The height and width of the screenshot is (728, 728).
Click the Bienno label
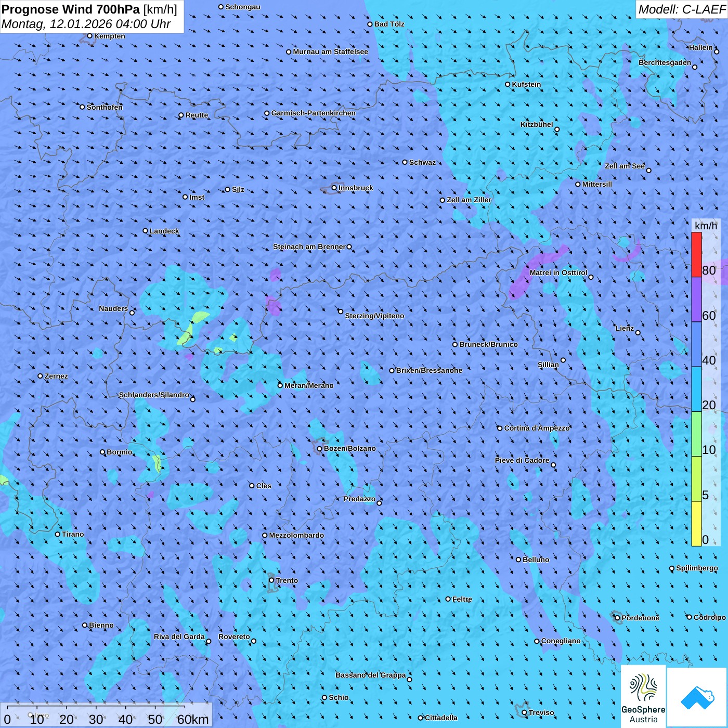101,625
